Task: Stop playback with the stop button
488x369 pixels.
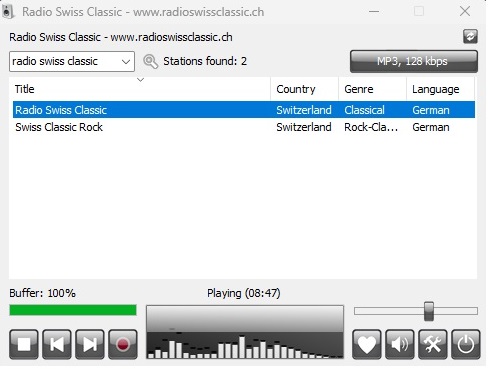Action: tap(24, 344)
